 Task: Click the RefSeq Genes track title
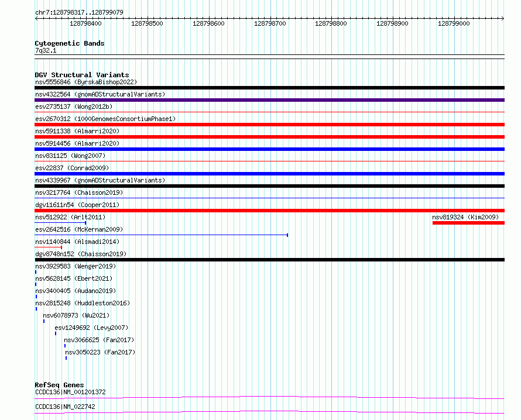click(x=59, y=385)
